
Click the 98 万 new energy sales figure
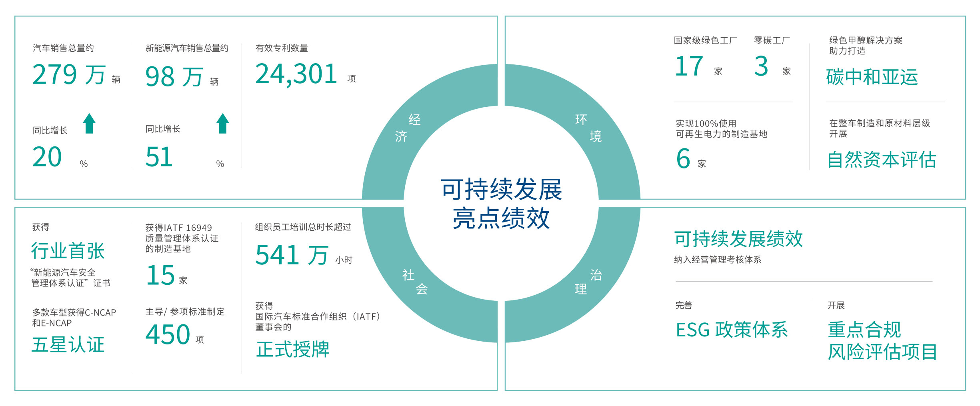tap(174, 77)
